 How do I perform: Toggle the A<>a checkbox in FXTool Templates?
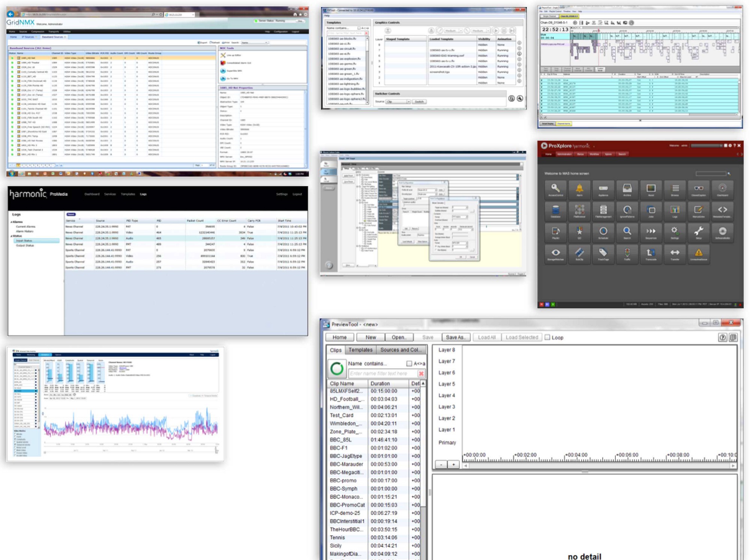pyautogui.click(x=359, y=28)
